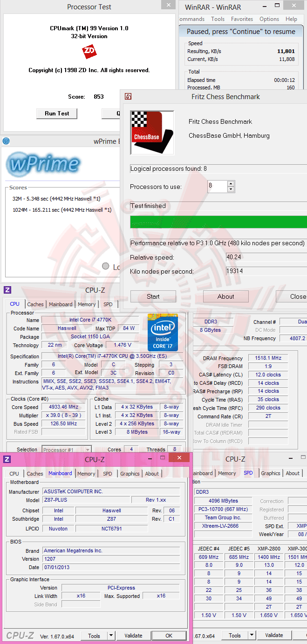This screenshot has height=644, width=307.
Task: Click Validate in pink Mainboard CPU-Z window
Action: coord(133,635)
